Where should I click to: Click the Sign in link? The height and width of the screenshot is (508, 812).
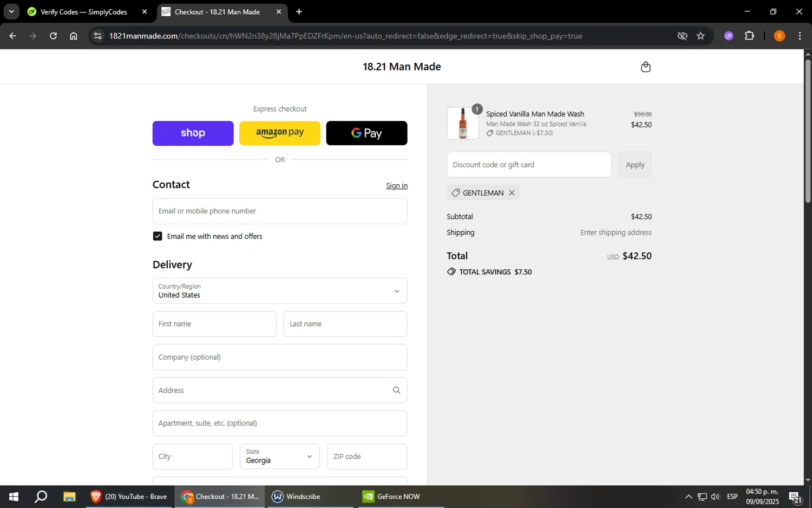(397, 186)
